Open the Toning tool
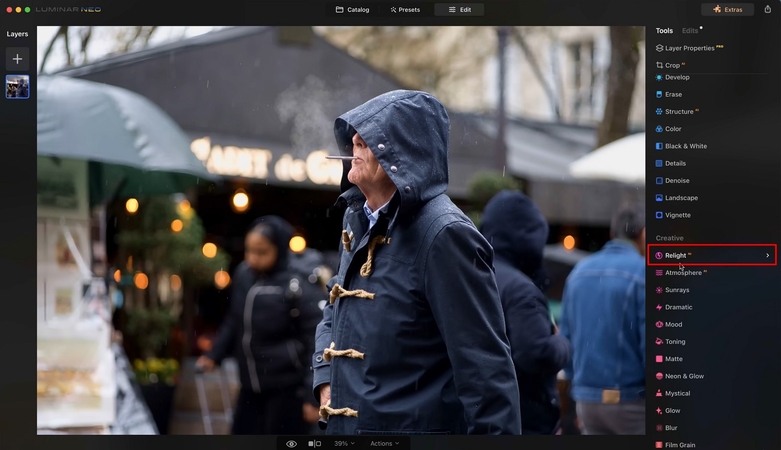 [x=670, y=341]
